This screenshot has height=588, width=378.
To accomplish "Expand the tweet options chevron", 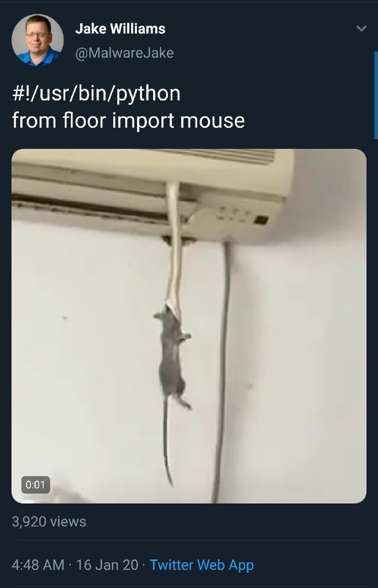I will point(361,28).
